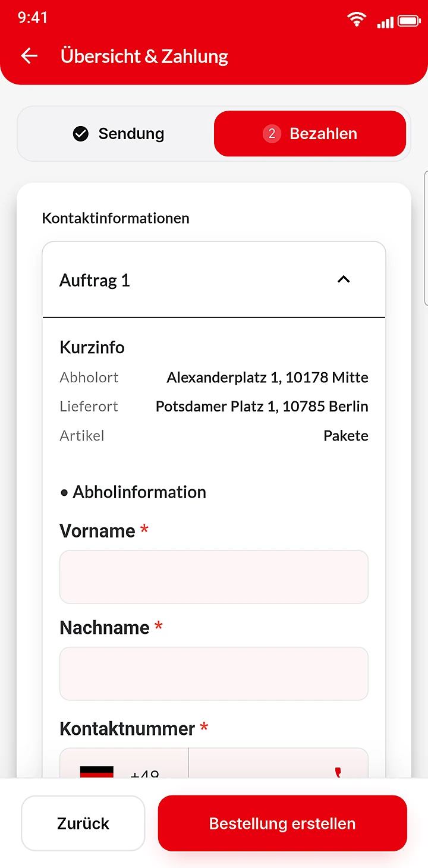Tap the Lieferort label
428x868 pixels.
pos(89,407)
